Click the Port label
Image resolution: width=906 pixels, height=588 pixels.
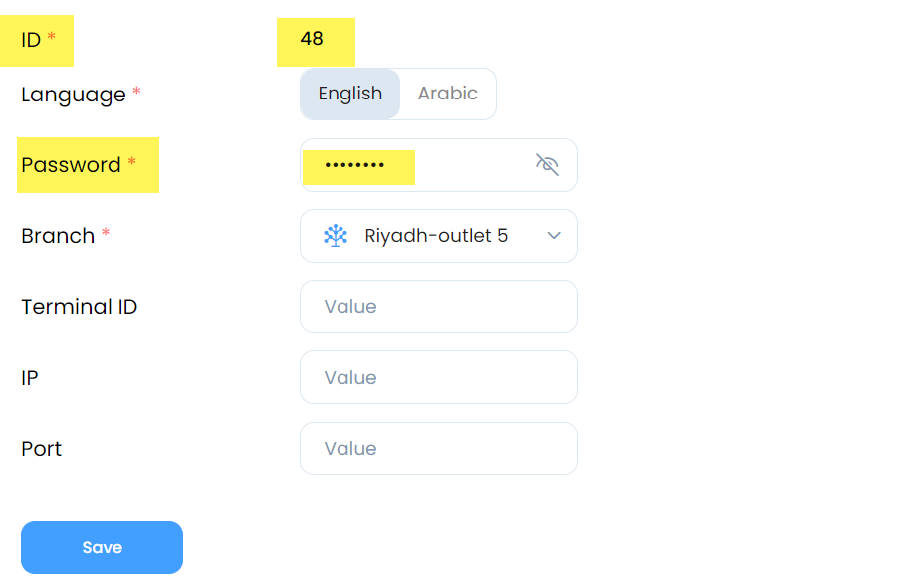point(41,449)
